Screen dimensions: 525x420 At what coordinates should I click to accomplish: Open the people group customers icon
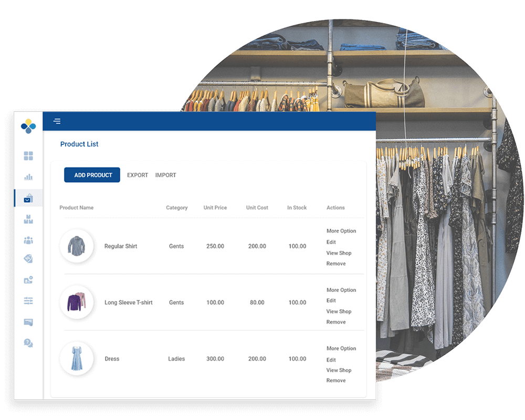pos(28,240)
